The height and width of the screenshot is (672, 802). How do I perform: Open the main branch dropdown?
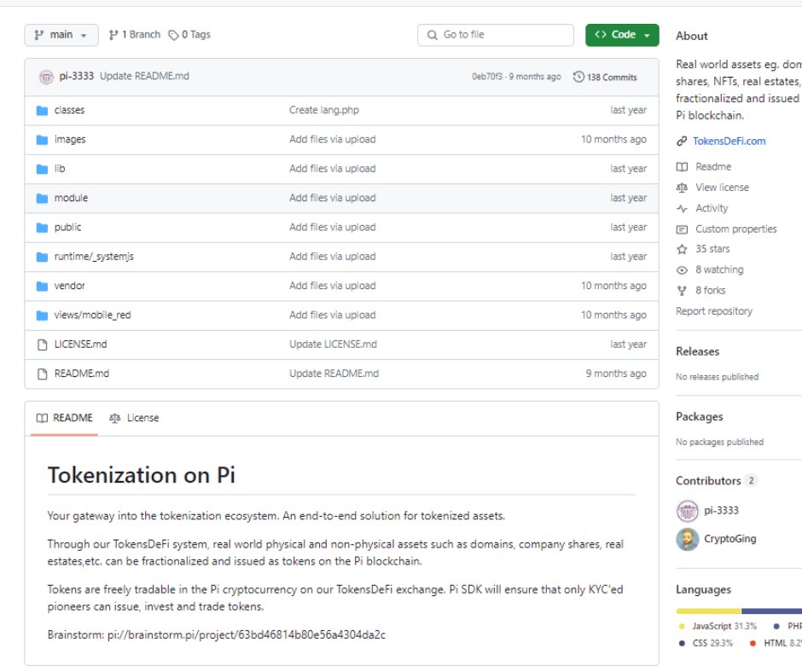click(x=61, y=35)
